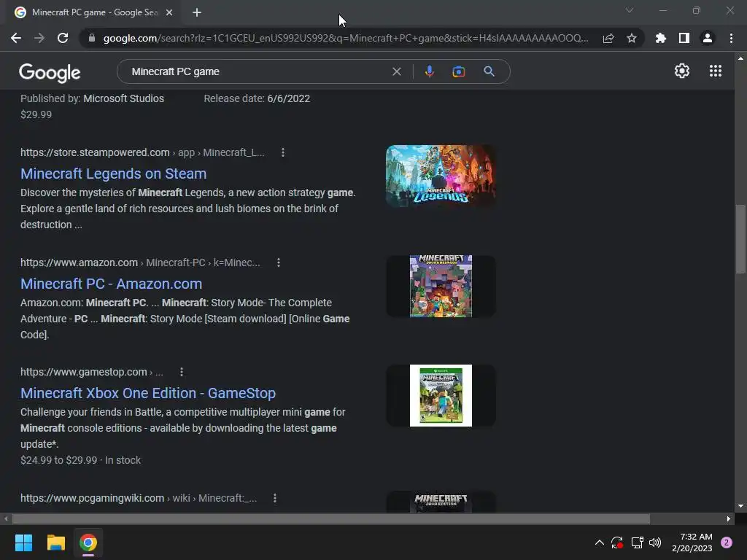
Task: Click the pcgamingwiki.com URL text
Action: tap(92, 498)
